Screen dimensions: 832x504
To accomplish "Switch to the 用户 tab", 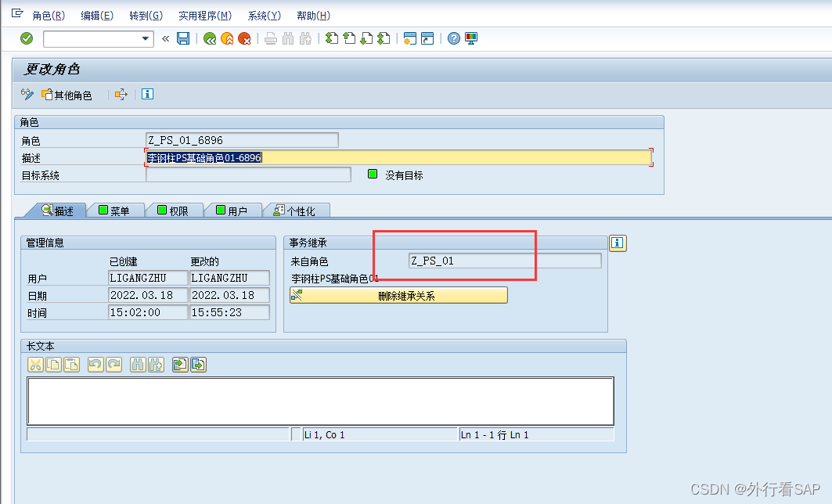I will pos(232,211).
